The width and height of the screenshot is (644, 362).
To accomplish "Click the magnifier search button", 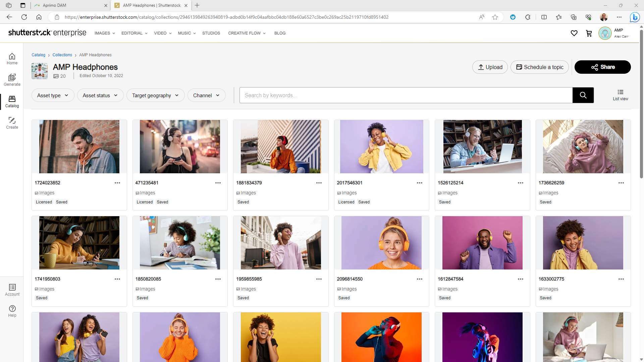I will click(583, 95).
